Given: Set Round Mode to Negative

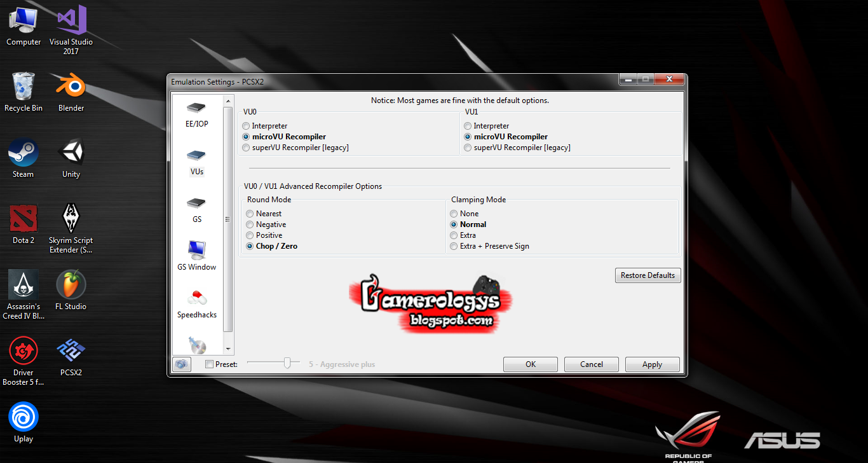Looking at the screenshot, I should click(x=266, y=225).
